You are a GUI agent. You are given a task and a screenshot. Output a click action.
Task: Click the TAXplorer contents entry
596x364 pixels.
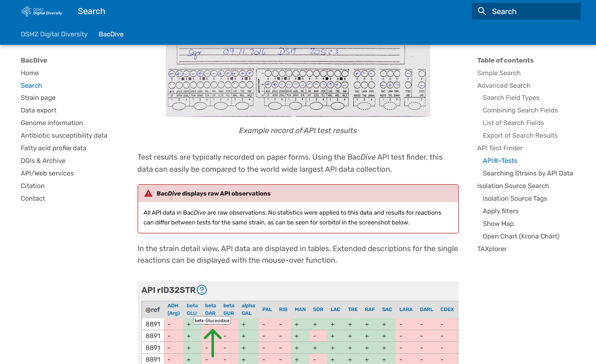coord(491,249)
